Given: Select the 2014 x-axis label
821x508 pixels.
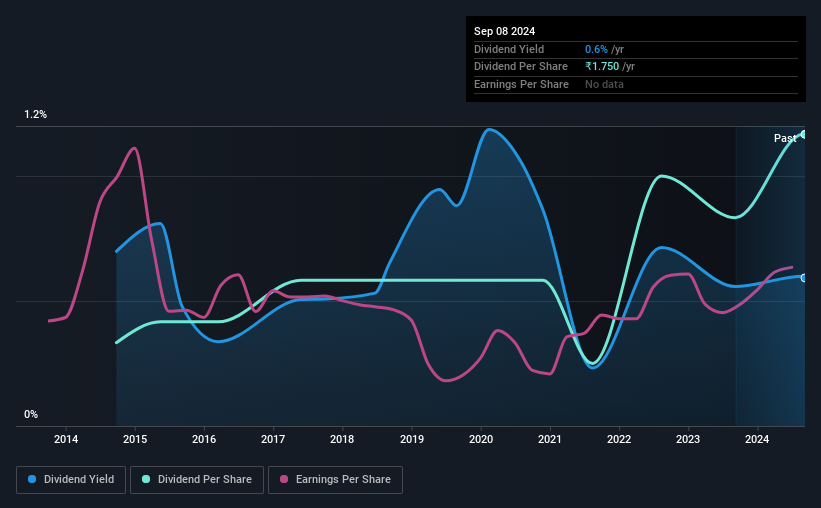Looking at the screenshot, I should [66, 439].
